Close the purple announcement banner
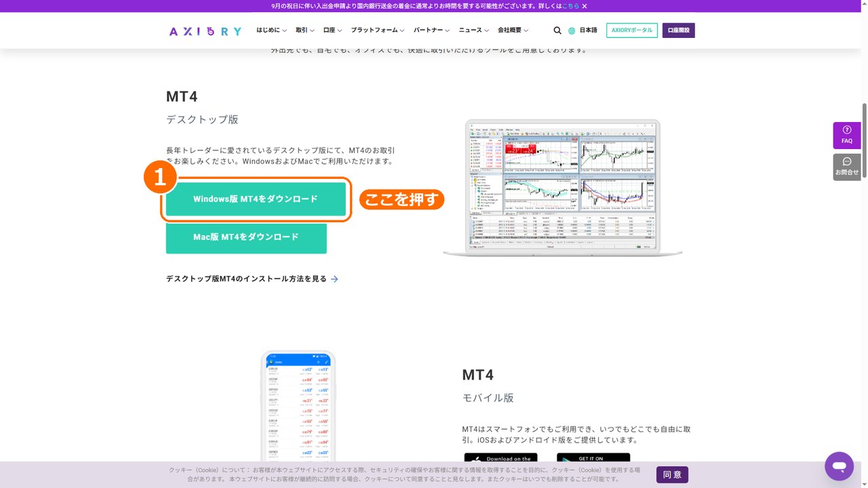Image resolution: width=868 pixels, height=488 pixels. (585, 6)
